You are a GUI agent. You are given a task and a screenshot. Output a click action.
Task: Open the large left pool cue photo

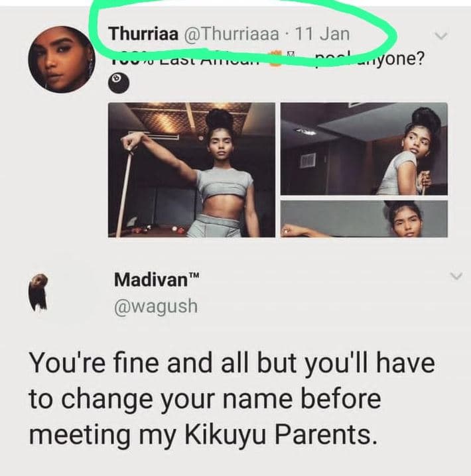192,170
